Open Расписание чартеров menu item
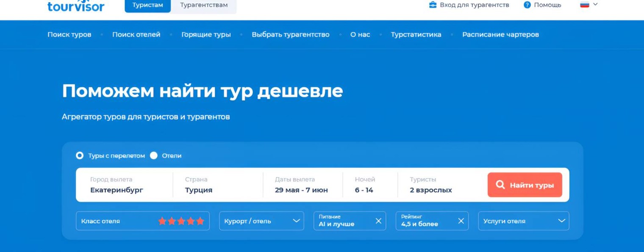This screenshot has height=252, width=644. click(x=500, y=35)
